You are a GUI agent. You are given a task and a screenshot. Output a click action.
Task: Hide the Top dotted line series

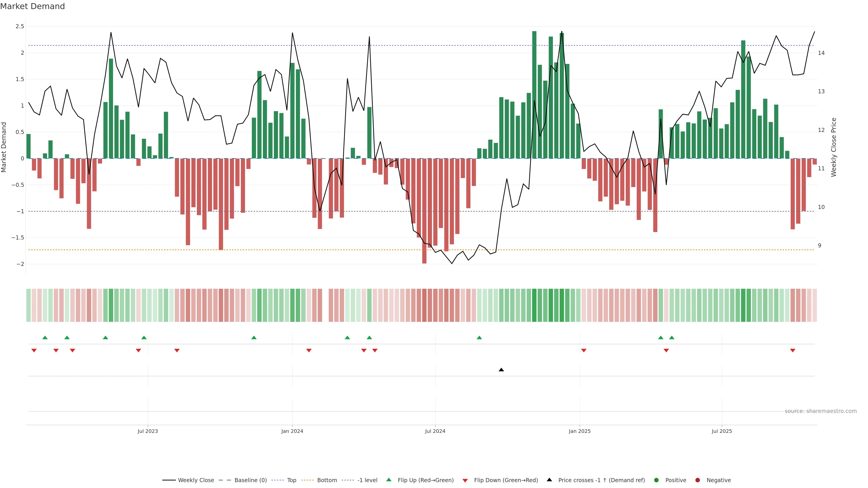(x=291, y=480)
